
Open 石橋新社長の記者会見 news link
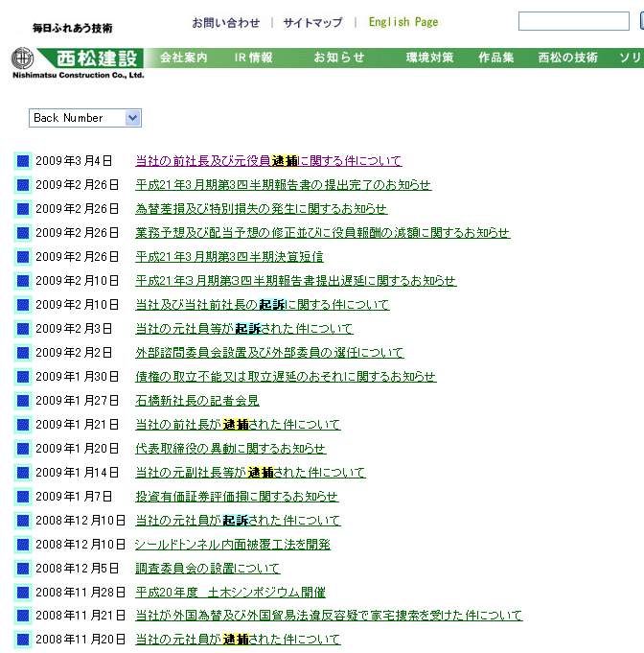(196, 401)
